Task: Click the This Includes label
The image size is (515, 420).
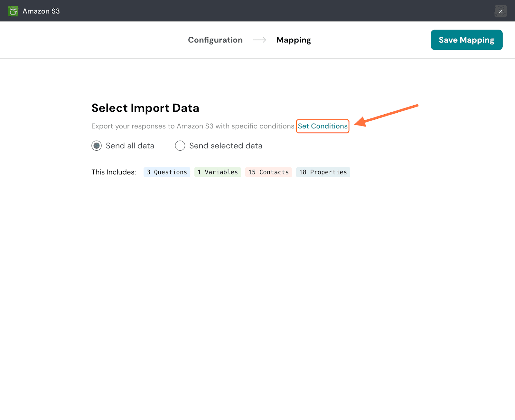Action: pos(114,172)
